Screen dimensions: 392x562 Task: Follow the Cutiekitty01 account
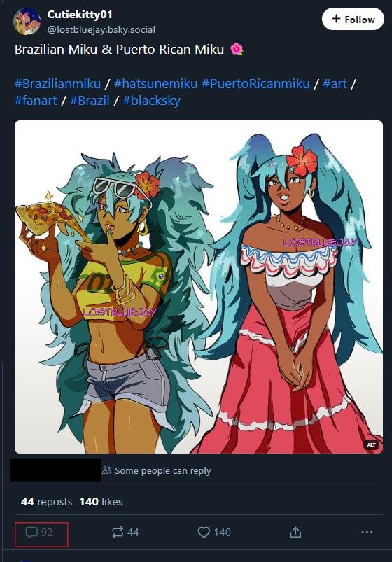tap(353, 19)
